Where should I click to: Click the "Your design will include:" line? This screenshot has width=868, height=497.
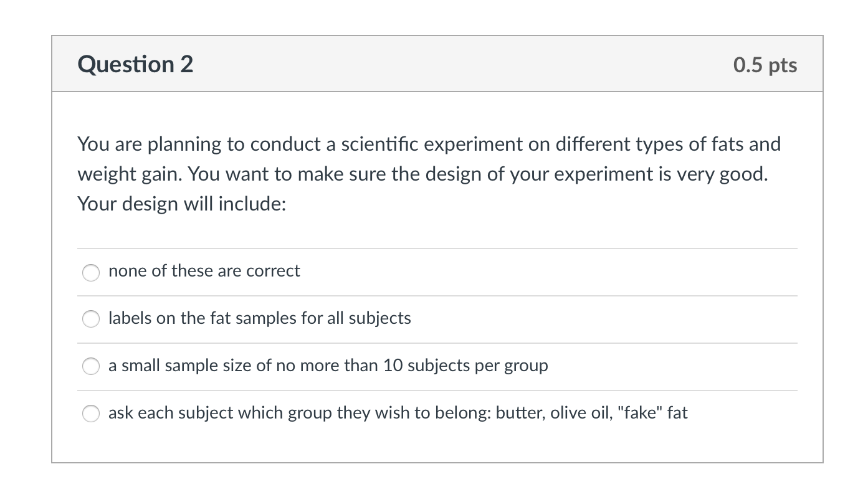click(181, 204)
